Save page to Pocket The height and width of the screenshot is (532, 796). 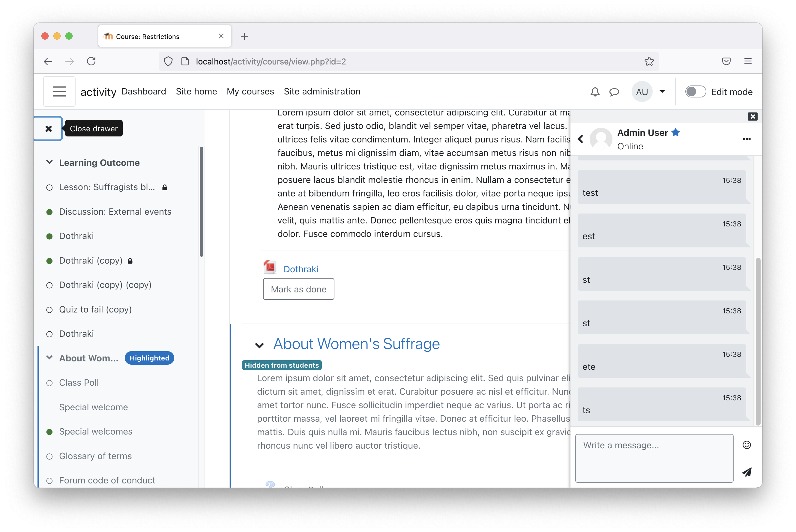click(726, 61)
